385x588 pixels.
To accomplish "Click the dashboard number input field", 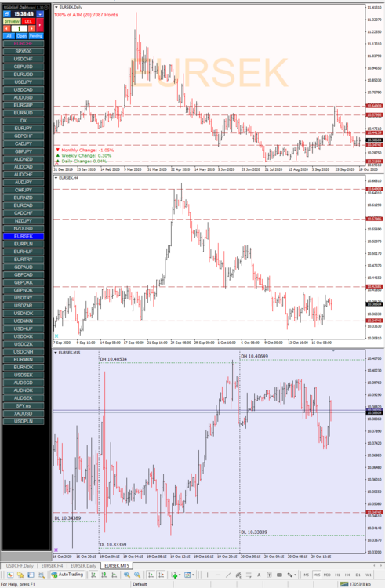I will [20, 28].
